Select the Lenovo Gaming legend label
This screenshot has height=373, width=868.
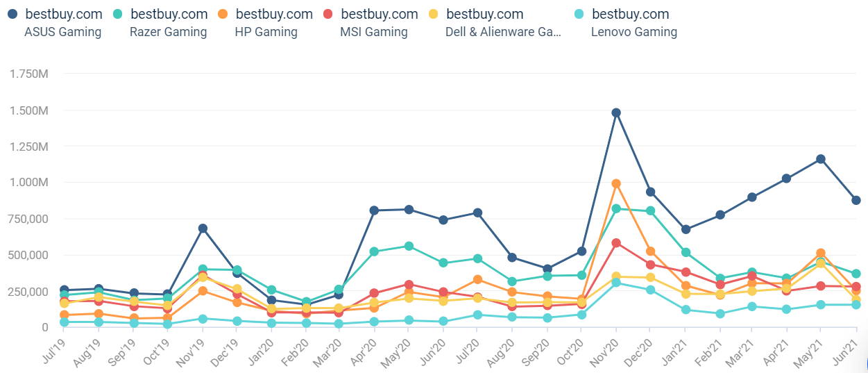point(634,32)
